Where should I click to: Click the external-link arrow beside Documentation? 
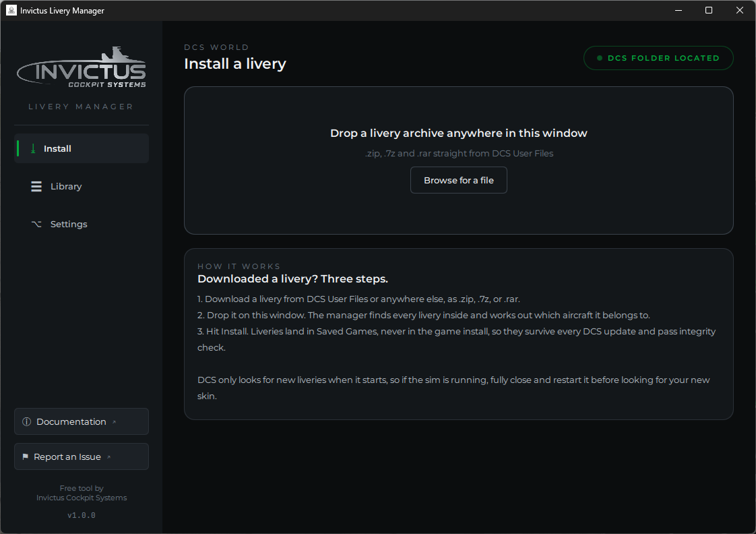115,422
